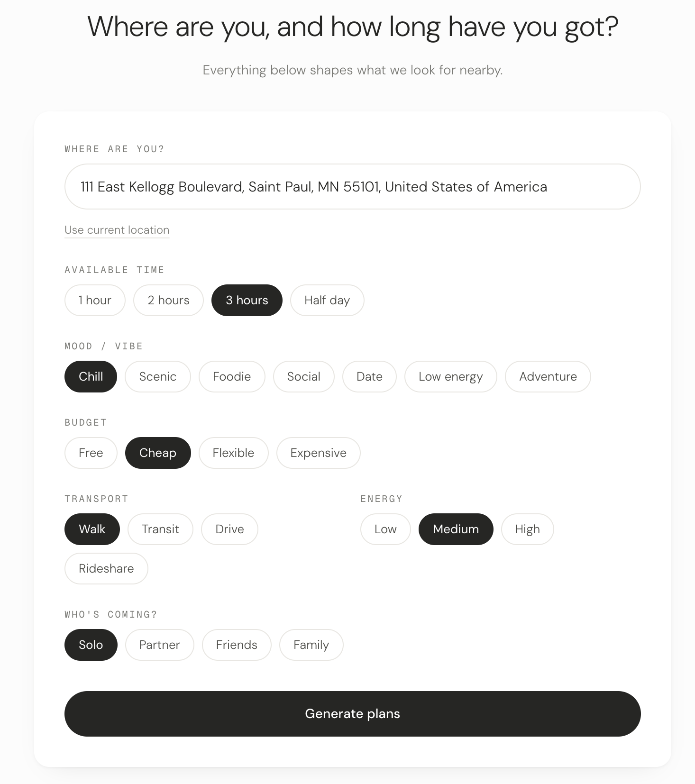Pick the Half day option
Screen dimensions: 695x784
coord(327,300)
